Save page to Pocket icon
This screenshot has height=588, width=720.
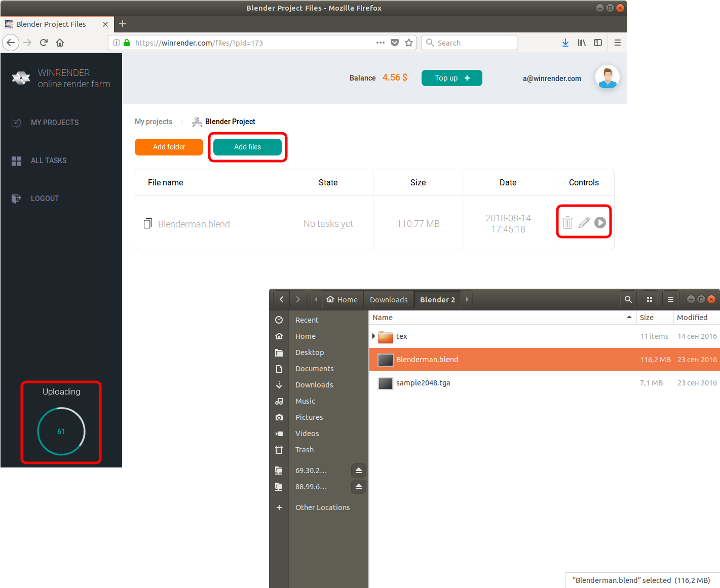(395, 43)
